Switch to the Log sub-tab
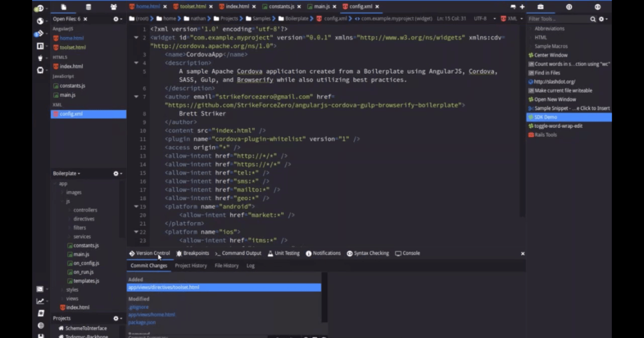 [251, 266]
